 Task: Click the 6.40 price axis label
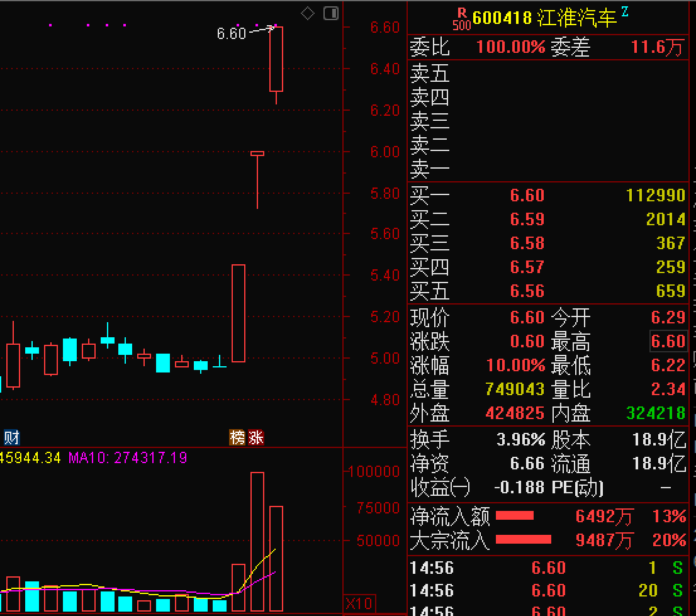click(x=385, y=69)
